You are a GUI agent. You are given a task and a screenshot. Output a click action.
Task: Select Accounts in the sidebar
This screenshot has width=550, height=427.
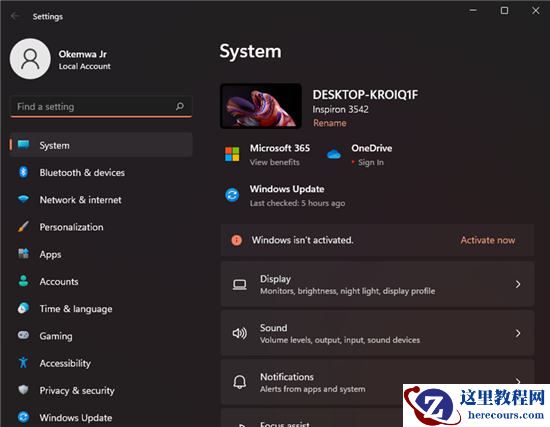tap(101, 281)
